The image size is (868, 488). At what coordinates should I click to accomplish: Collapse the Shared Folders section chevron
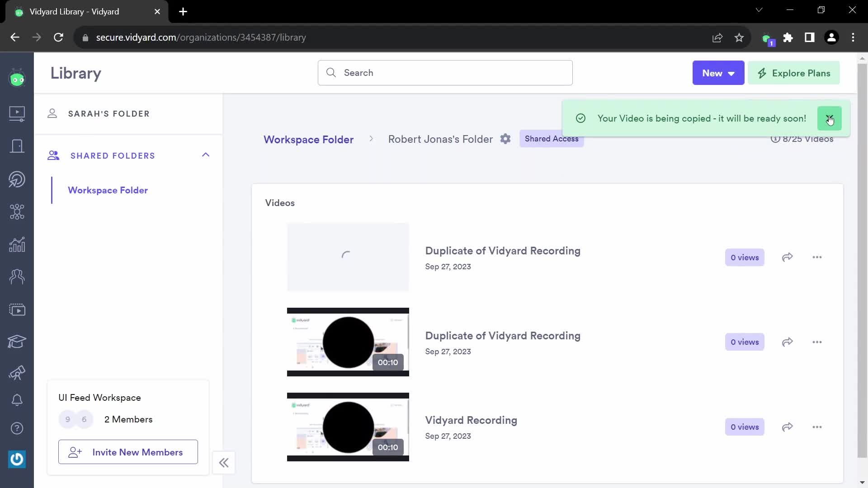[x=206, y=155]
